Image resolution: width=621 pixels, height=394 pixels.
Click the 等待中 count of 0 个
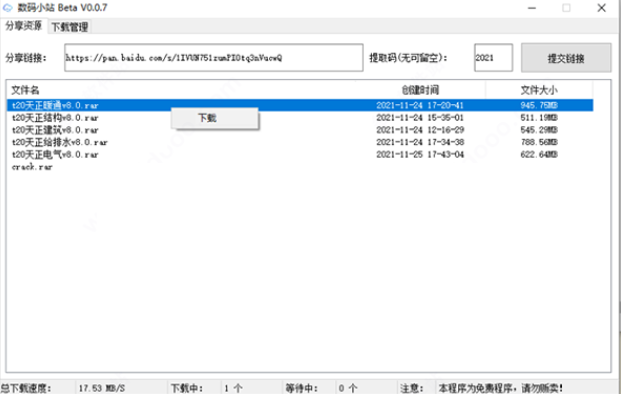click(348, 388)
